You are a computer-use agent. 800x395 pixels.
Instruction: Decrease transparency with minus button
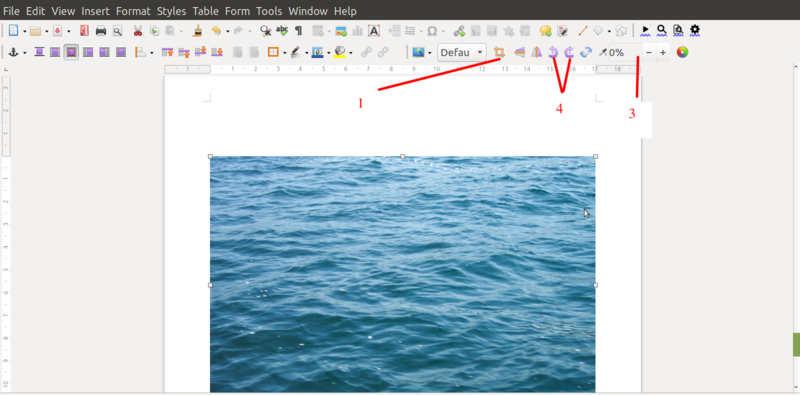click(649, 52)
